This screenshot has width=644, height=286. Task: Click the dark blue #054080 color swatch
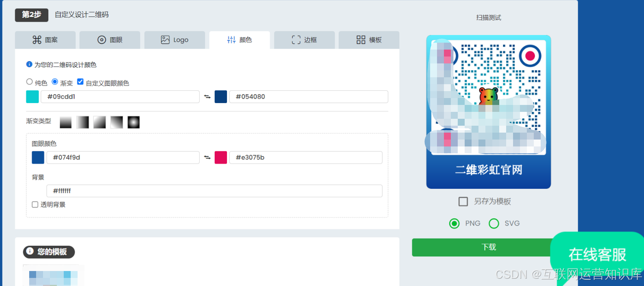click(221, 96)
